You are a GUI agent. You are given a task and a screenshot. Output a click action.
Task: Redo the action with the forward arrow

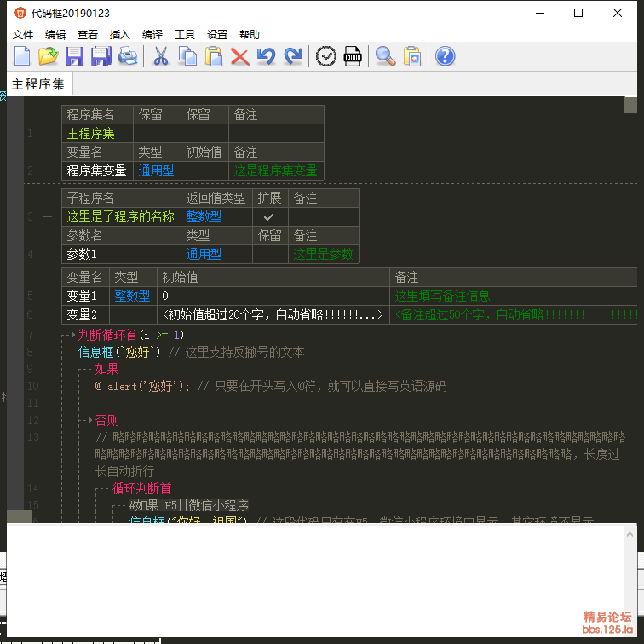click(293, 56)
